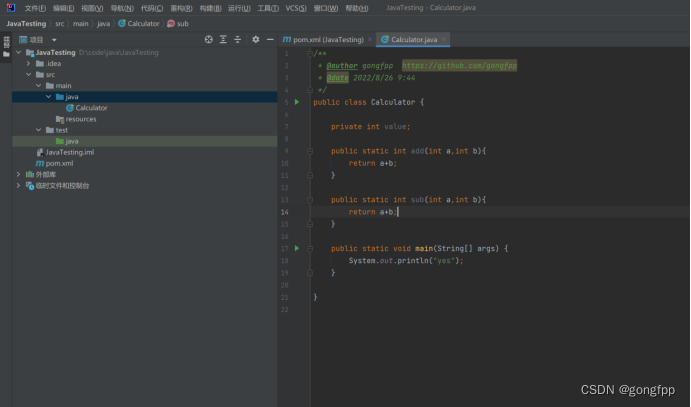Run Calculator class via gutter arrow on line 5

297,102
